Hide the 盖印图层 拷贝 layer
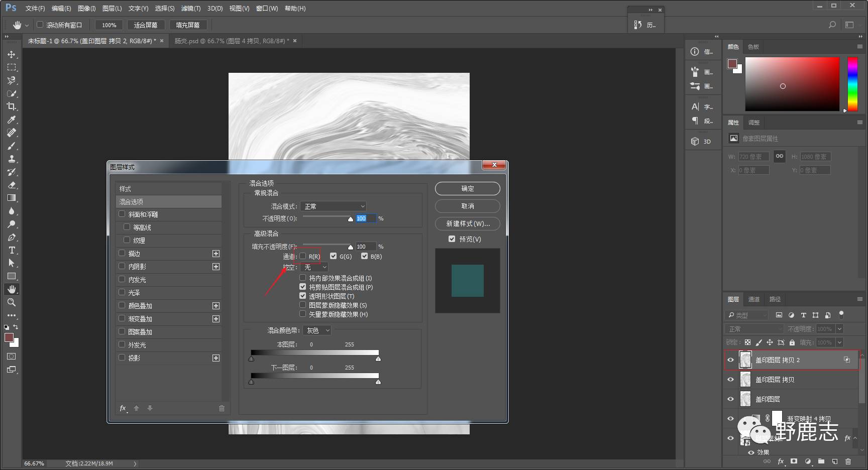Image resolution: width=868 pixels, height=470 pixels. coord(731,380)
